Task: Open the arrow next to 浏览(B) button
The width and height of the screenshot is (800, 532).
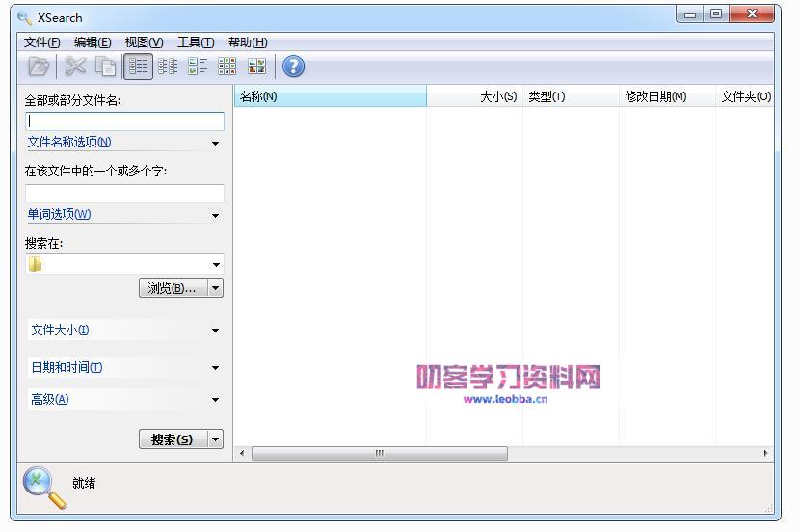Action: pos(216,288)
